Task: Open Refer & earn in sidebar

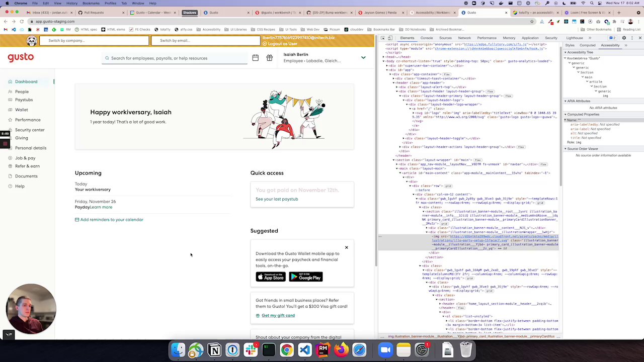Action: pos(27,166)
